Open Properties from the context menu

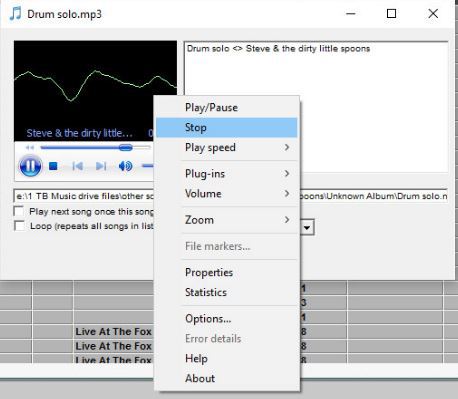tap(227, 272)
